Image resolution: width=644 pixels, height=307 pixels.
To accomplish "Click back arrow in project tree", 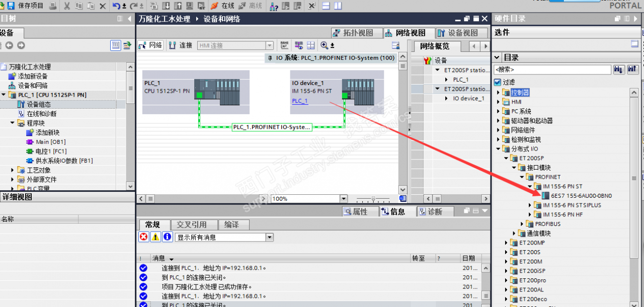I will [9, 45].
